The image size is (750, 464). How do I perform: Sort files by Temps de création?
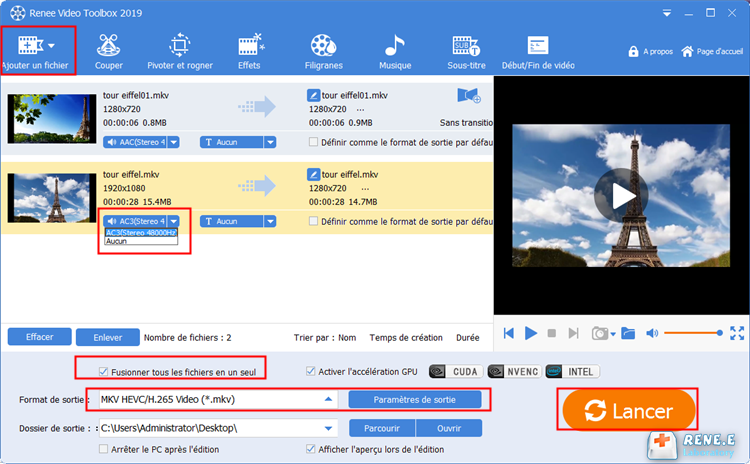pyautogui.click(x=406, y=338)
